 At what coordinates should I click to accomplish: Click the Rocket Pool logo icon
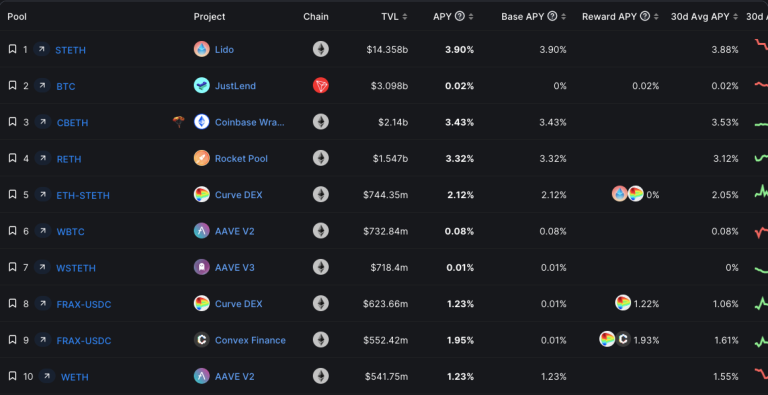(x=202, y=158)
